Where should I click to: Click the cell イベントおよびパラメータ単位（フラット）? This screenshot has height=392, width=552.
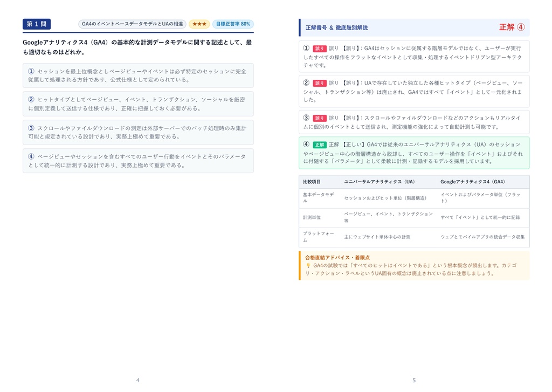point(480,197)
